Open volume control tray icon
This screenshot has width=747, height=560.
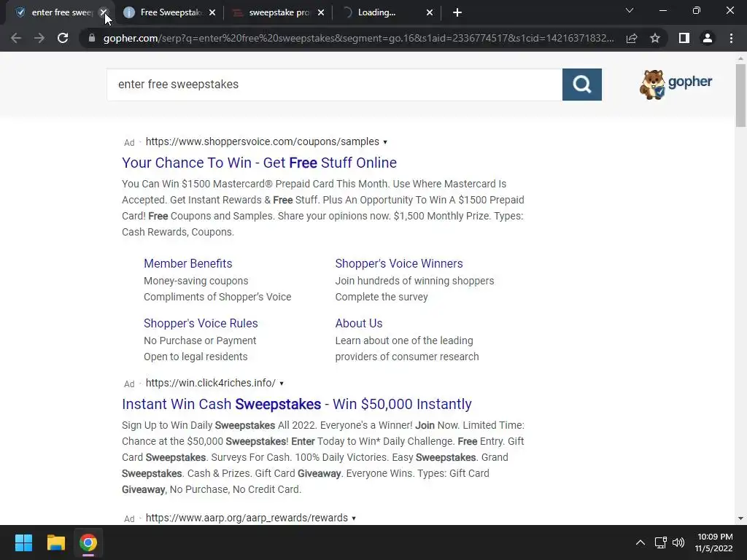coord(678,542)
